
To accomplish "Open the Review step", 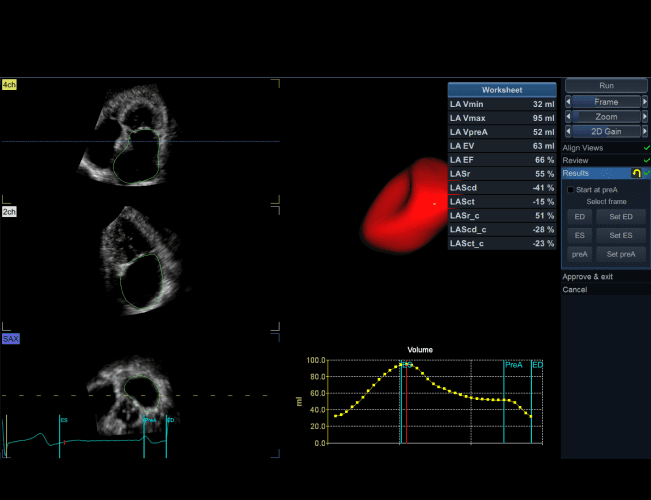I will [x=575, y=160].
